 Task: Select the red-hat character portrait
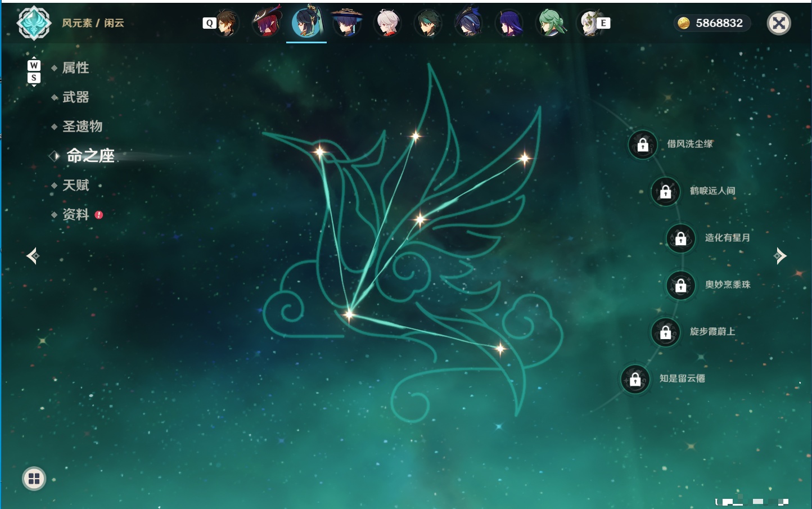[x=267, y=22]
